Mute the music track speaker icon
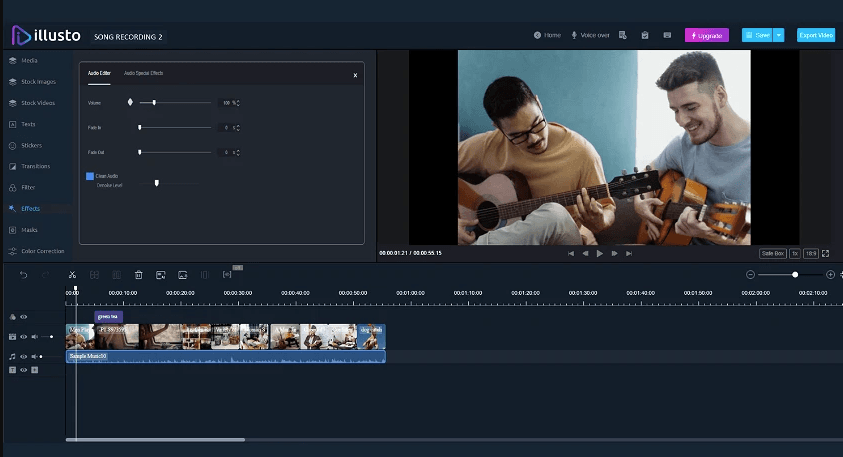The width and height of the screenshot is (843, 457). 33,356
